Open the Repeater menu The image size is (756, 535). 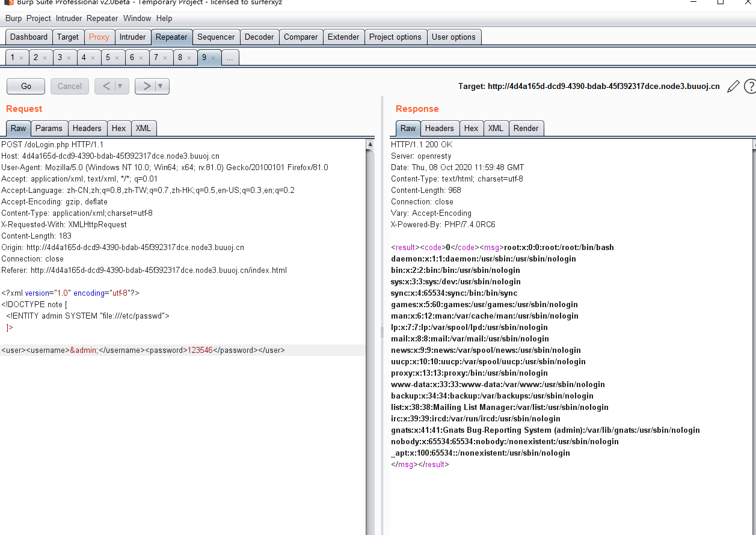coord(102,18)
